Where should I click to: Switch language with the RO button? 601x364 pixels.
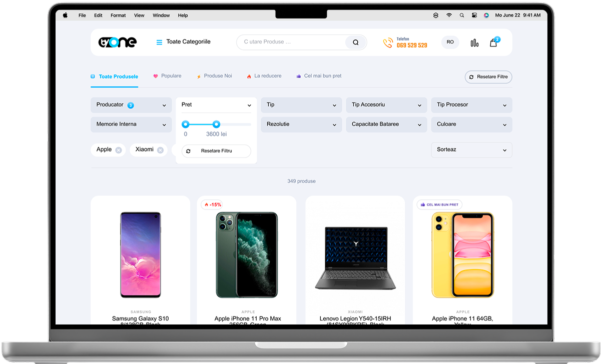pyautogui.click(x=450, y=42)
